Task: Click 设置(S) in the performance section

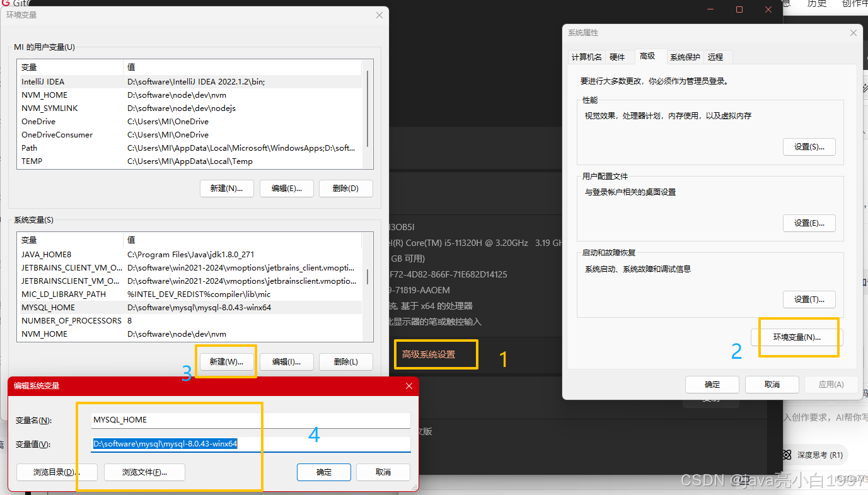Action: point(809,147)
